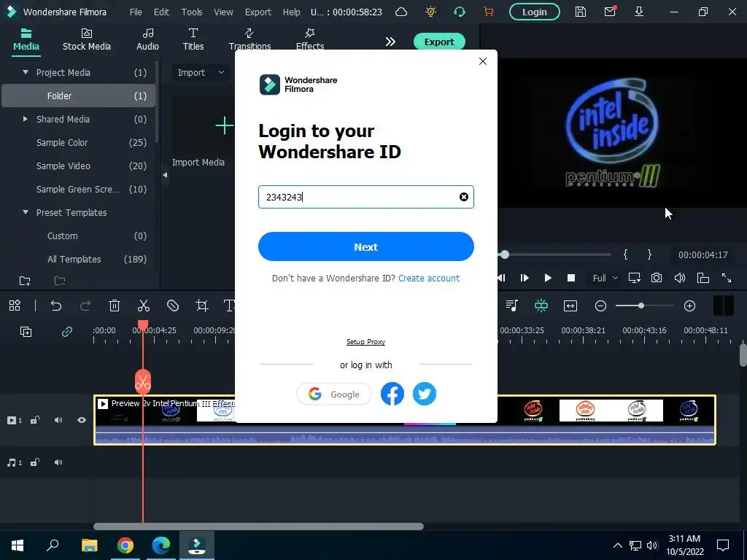The width and height of the screenshot is (747, 560).
Task: Toggle the auto ripple link icon
Action: (x=67, y=332)
